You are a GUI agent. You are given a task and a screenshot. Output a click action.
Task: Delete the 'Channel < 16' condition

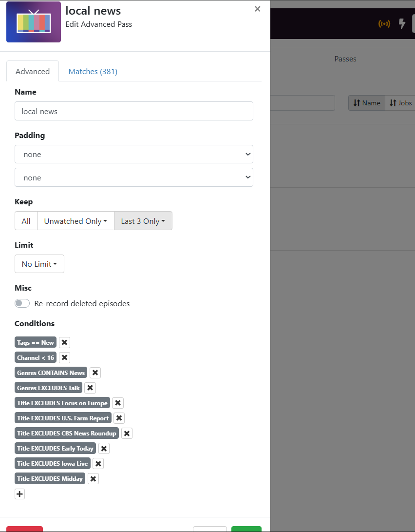point(64,357)
